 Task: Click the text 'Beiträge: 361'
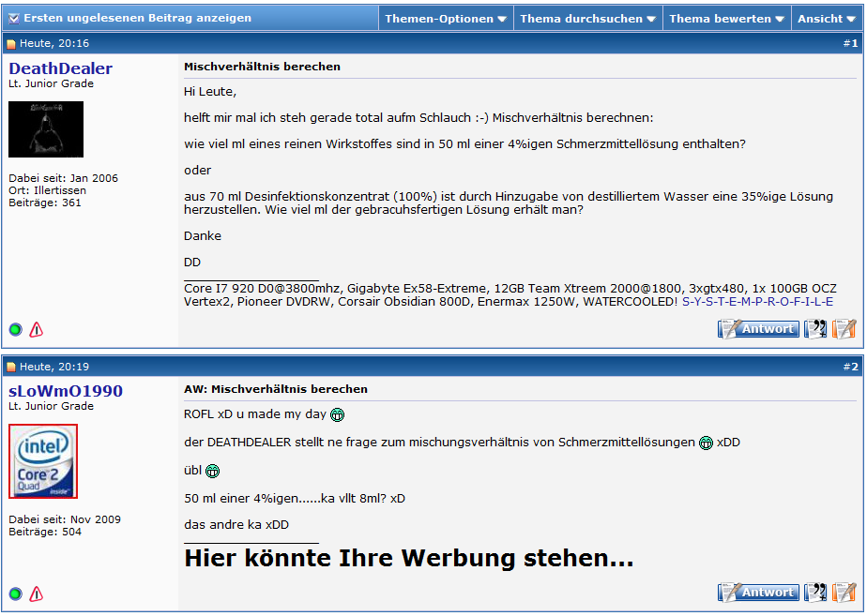45,203
